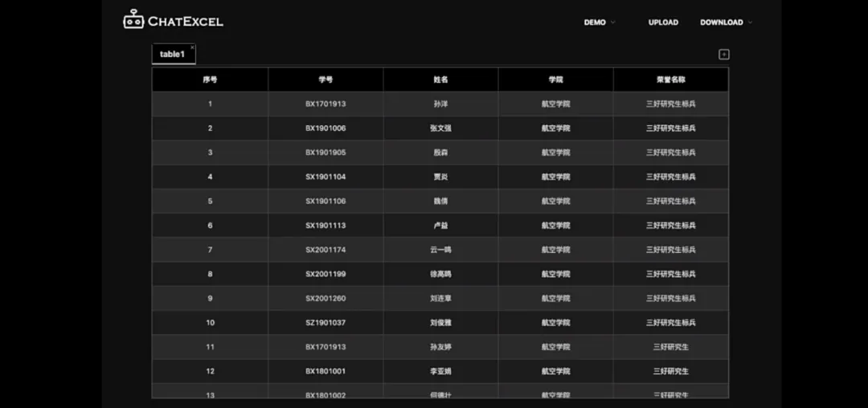The height and width of the screenshot is (408, 868).
Task: Open the DOWNLOAD menu
Action: tap(721, 22)
